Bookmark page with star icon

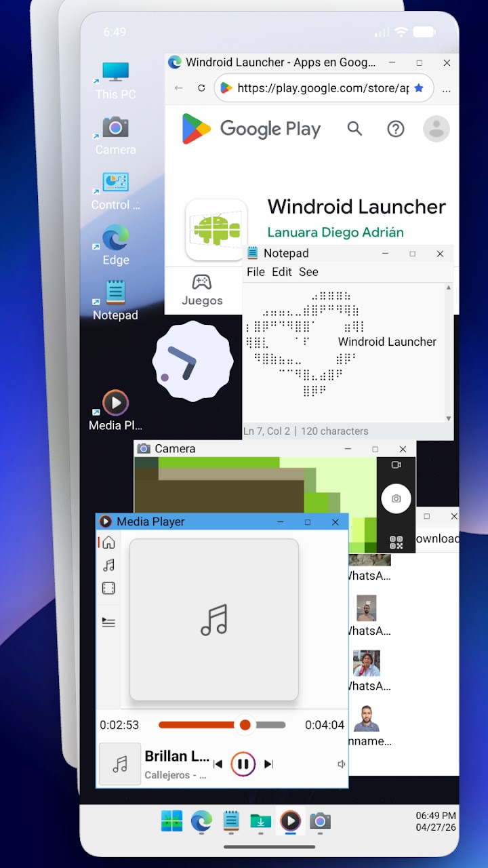click(x=419, y=88)
